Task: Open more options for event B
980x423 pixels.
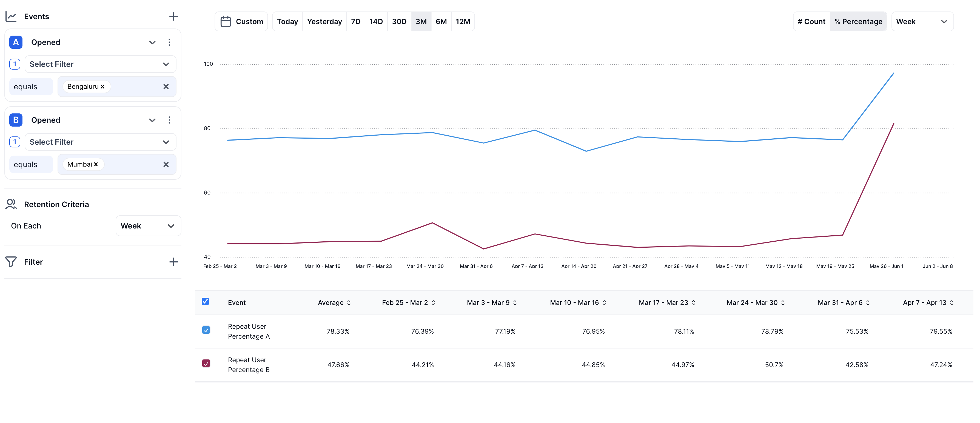Action: [x=169, y=120]
